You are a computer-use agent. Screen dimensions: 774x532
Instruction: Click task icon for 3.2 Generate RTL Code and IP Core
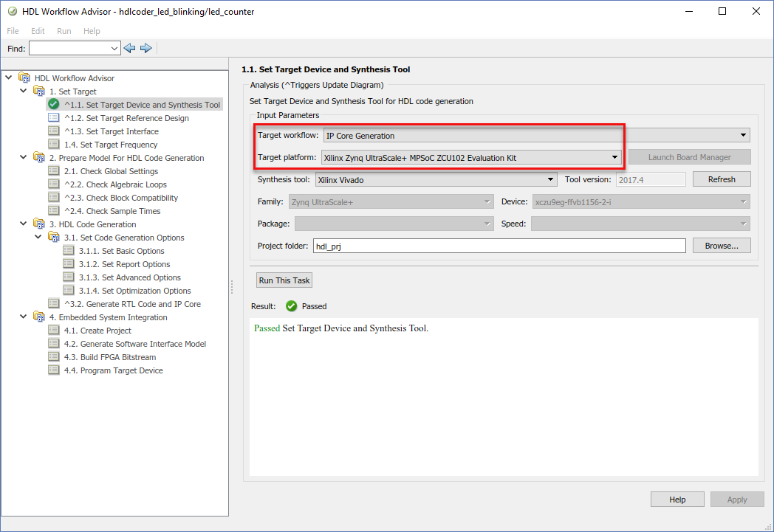tap(54, 304)
